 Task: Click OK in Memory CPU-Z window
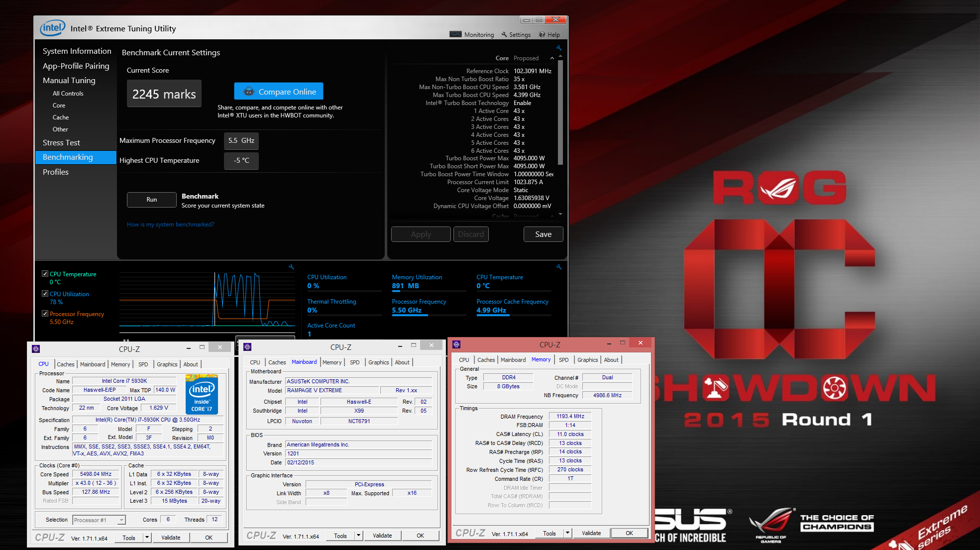pos(629,533)
